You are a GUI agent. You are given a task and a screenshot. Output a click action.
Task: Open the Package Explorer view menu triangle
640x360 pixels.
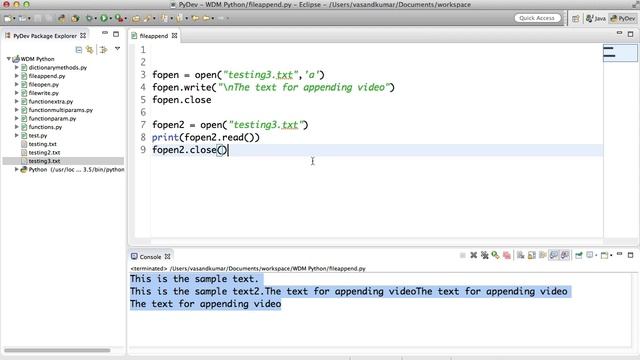[x=118, y=49]
